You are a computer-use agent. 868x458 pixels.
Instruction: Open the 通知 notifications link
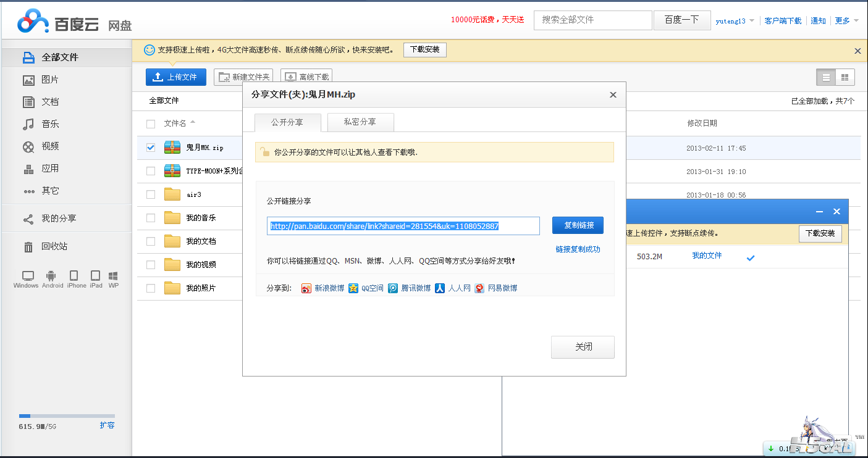tap(818, 20)
